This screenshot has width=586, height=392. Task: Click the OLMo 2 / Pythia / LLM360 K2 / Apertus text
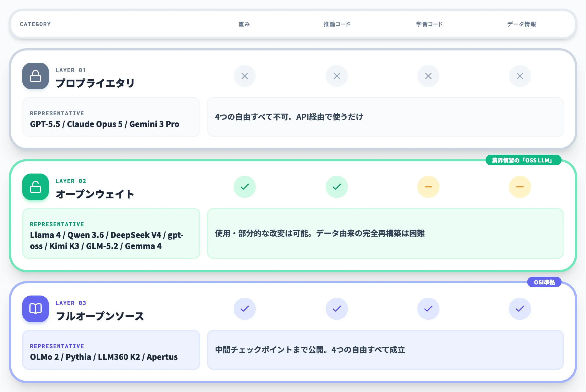(x=104, y=357)
